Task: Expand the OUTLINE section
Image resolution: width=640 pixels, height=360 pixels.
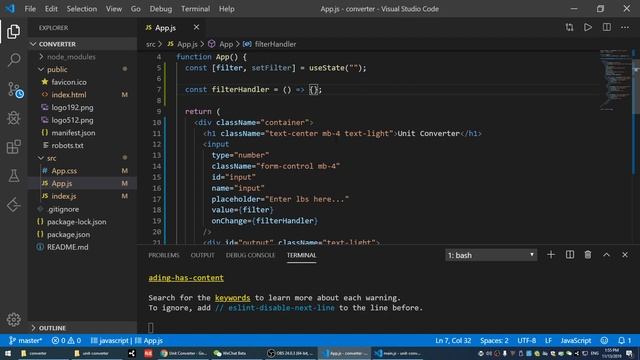Action: point(82,328)
